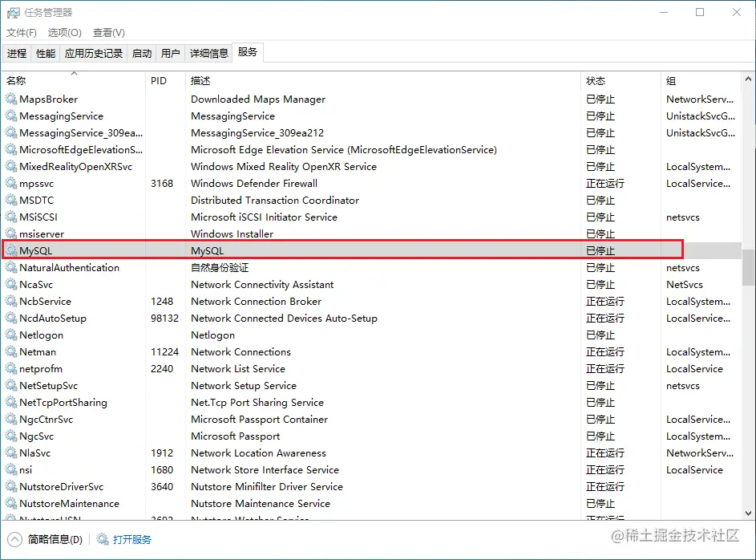The height and width of the screenshot is (560, 756).
Task: Click the description Windows Defender Firewall
Action: 254,183
